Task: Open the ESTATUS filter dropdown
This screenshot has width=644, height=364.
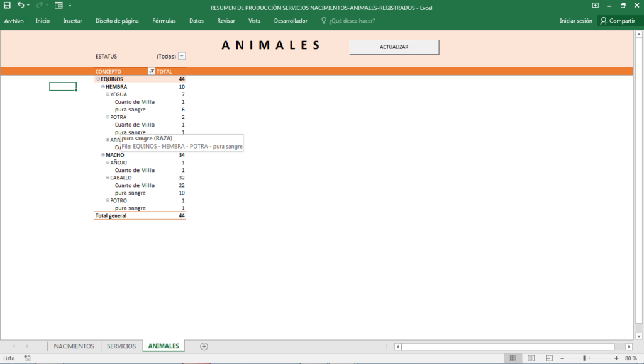Action: click(x=182, y=56)
